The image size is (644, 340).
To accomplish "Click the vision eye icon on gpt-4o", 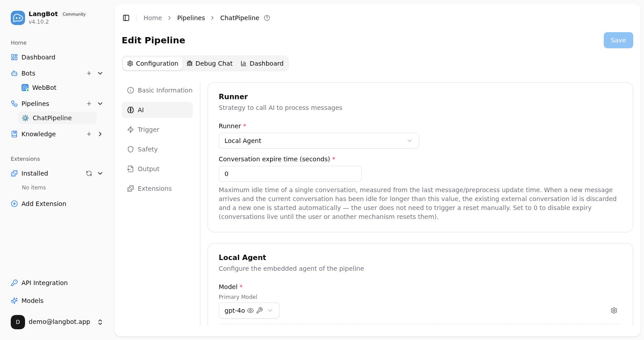I will click(250, 311).
